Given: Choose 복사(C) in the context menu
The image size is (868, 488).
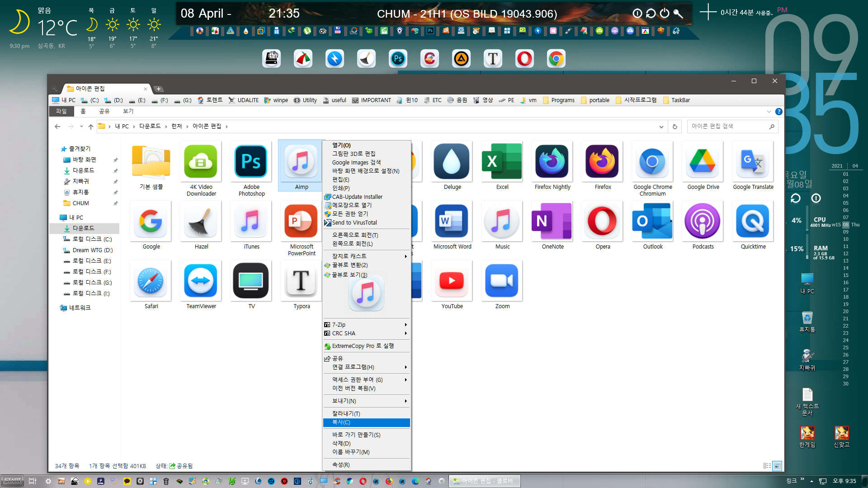Looking at the screenshot, I should click(x=367, y=422).
